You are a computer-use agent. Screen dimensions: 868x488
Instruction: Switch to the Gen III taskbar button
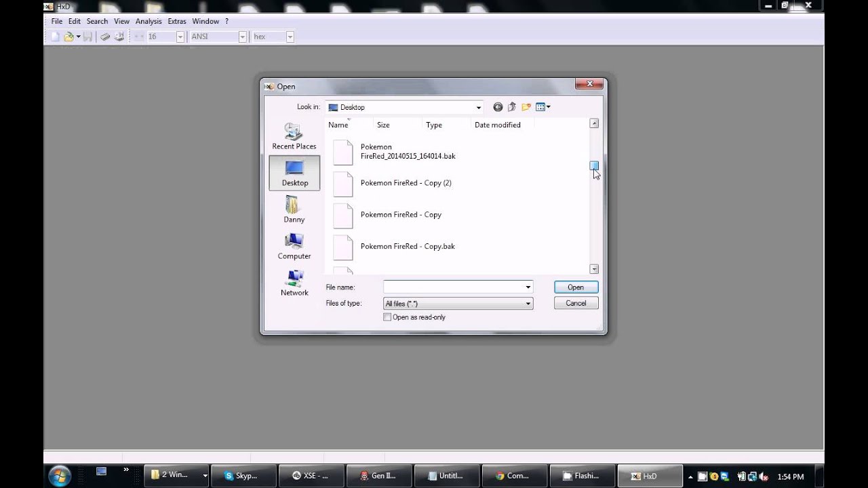(x=379, y=476)
